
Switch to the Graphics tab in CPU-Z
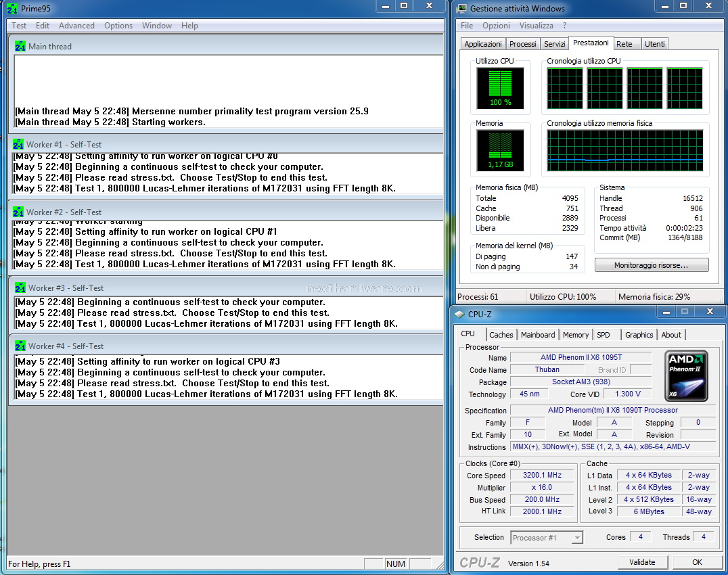(639, 335)
